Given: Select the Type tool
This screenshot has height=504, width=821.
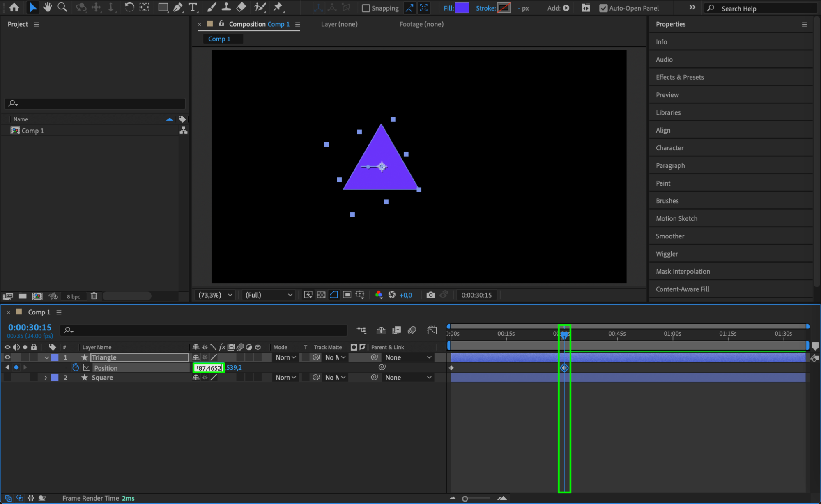Looking at the screenshot, I should pyautogui.click(x=192, y=7).
